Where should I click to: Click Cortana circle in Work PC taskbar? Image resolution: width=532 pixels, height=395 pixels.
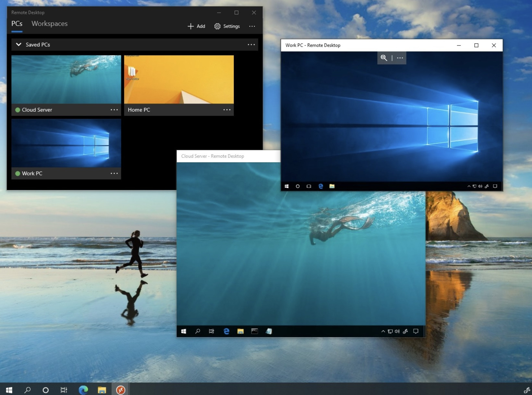point(298,186)
